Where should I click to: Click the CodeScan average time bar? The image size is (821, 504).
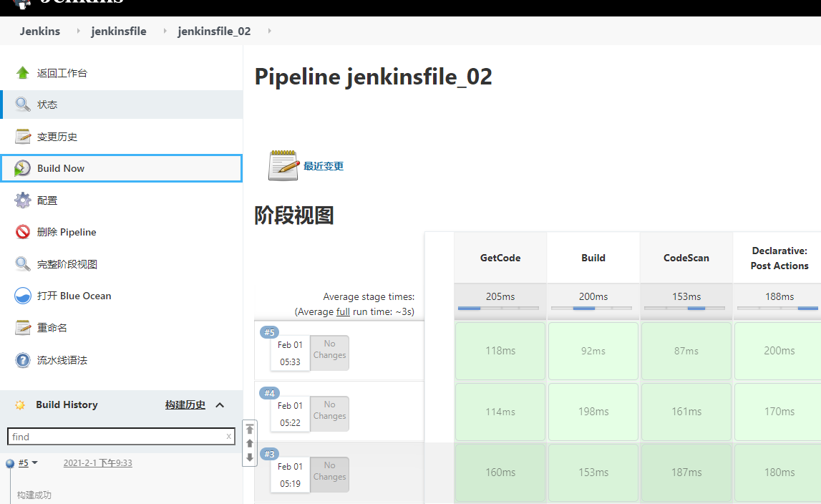(x=685, y=308)
